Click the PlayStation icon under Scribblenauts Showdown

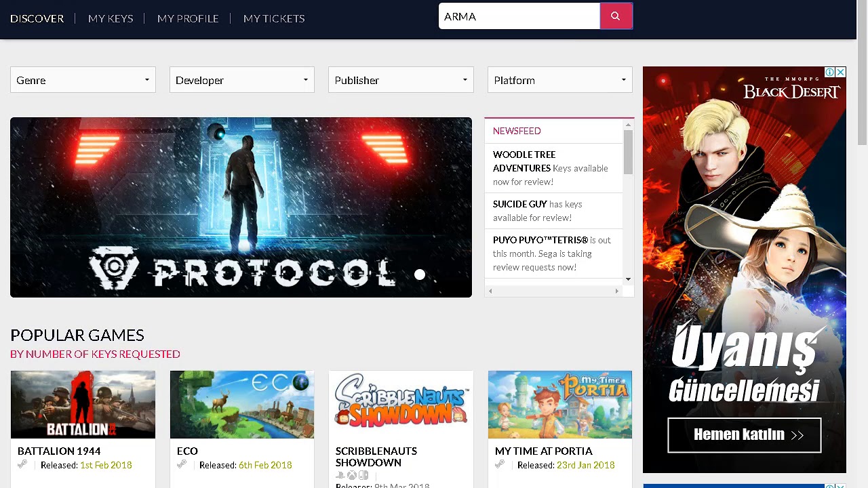coord(340,476)
